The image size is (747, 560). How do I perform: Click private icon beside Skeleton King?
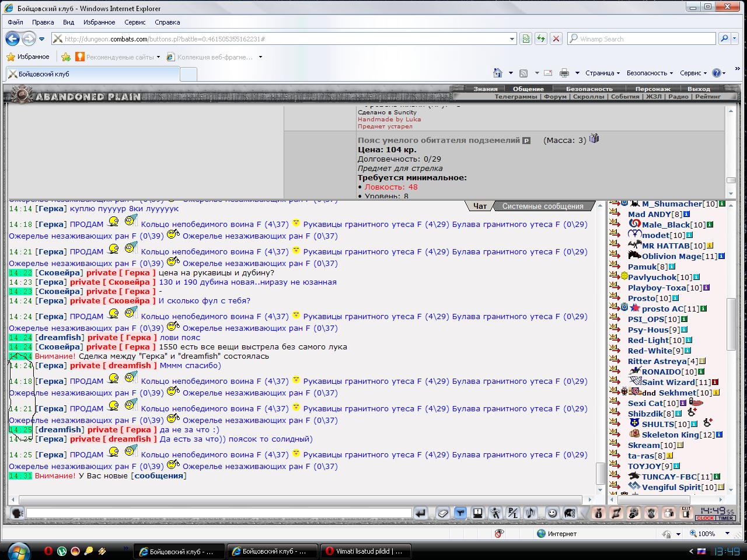pyautogui.click(x=615, y=435)
